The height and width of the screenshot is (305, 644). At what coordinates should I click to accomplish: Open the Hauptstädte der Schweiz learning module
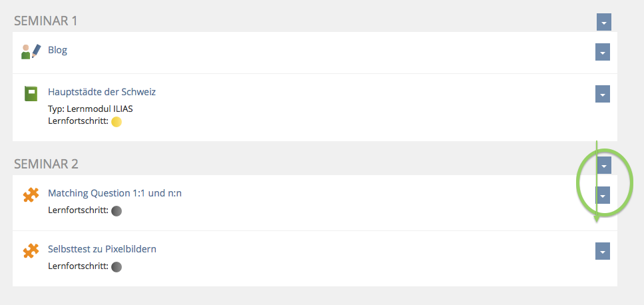point(102,92)
